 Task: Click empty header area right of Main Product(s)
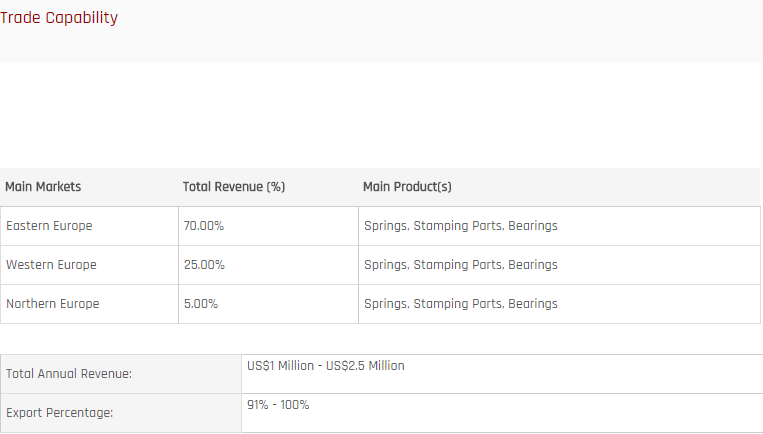(620, 187)
